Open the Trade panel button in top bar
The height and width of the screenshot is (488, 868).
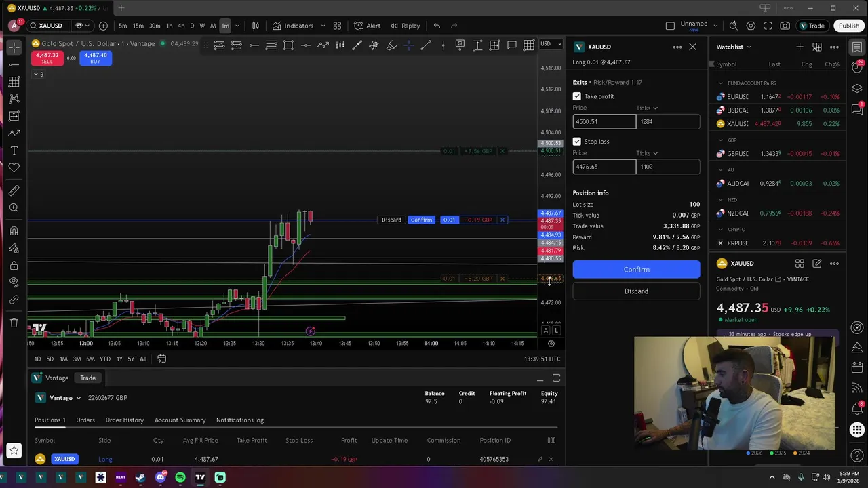click(x=812, y=26)
